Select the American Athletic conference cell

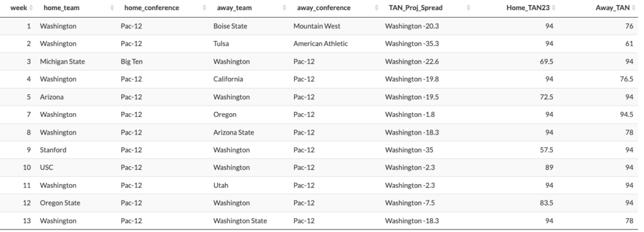click(x=320, y=43)
